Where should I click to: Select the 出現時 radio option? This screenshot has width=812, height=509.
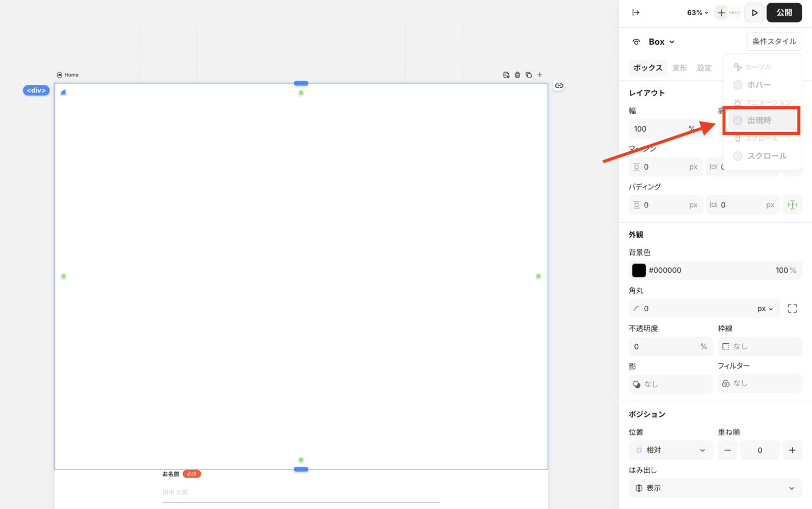pos(738,121)
